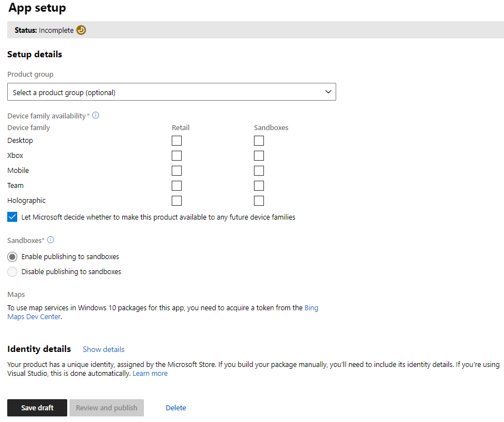Click the Desktop device family label
The height and width of the screenshot is (422, 504).
pos(20,141)
